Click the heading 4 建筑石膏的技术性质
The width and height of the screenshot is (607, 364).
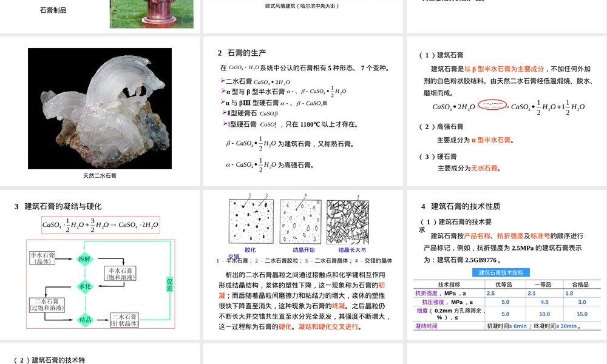461,206
